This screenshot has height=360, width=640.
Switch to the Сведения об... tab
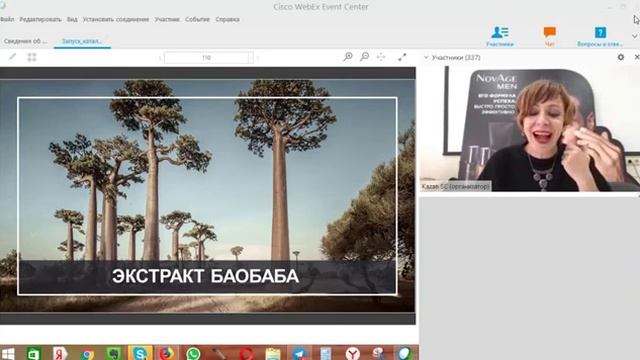pos(25,41)
